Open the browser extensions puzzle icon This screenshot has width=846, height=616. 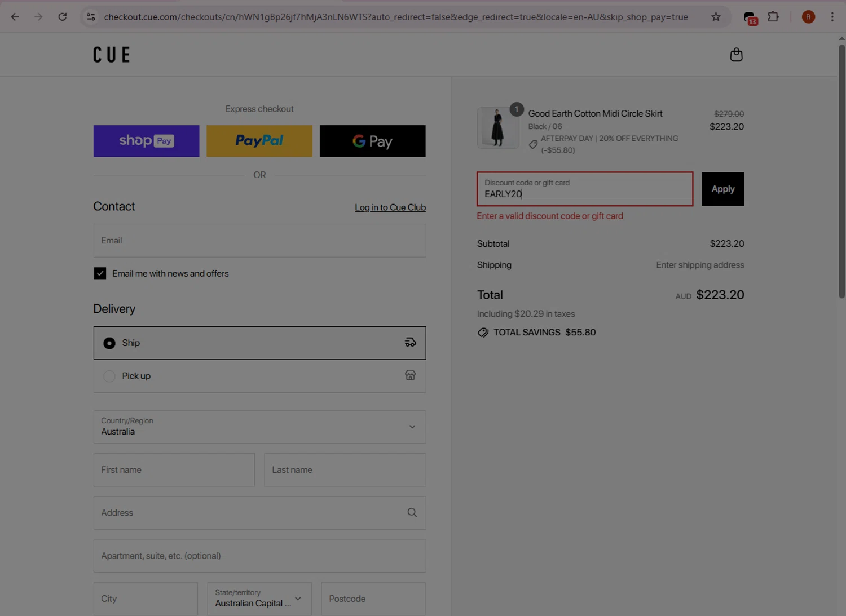click(x=773, y=17)
